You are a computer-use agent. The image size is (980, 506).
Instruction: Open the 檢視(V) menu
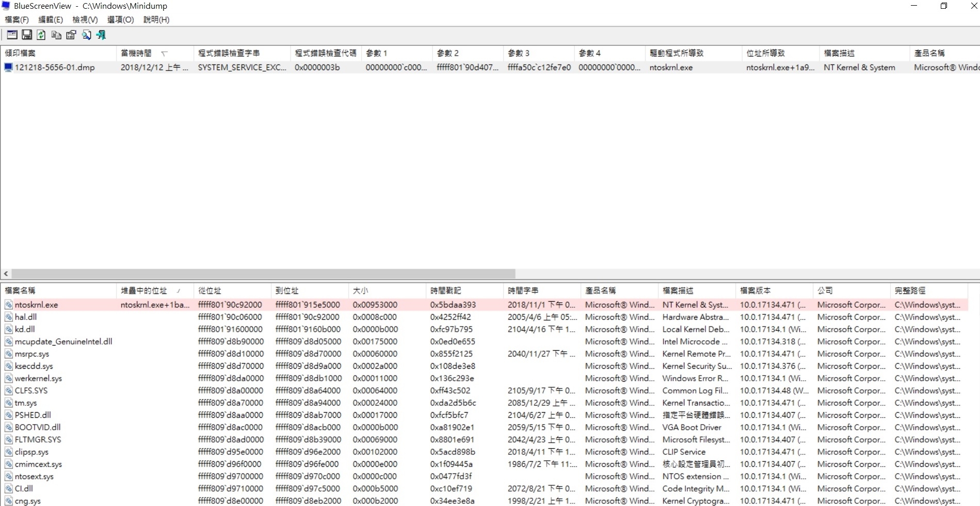(85, 20)
